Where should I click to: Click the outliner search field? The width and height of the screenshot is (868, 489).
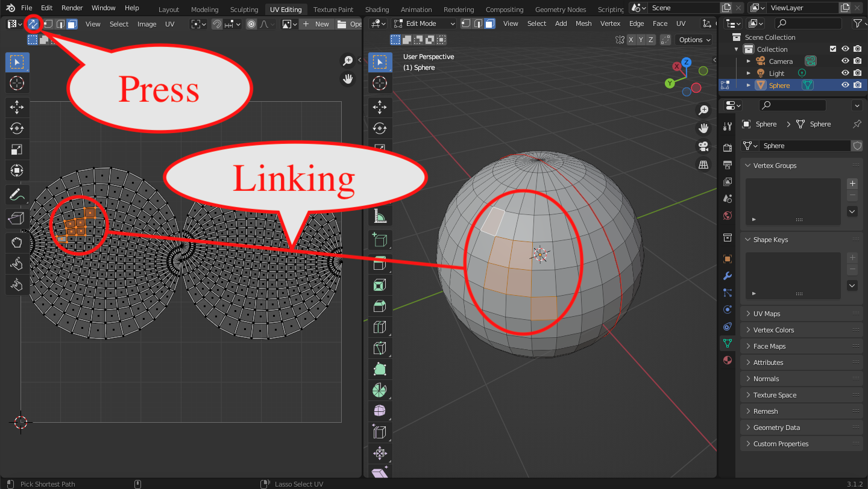coord(808,23)
